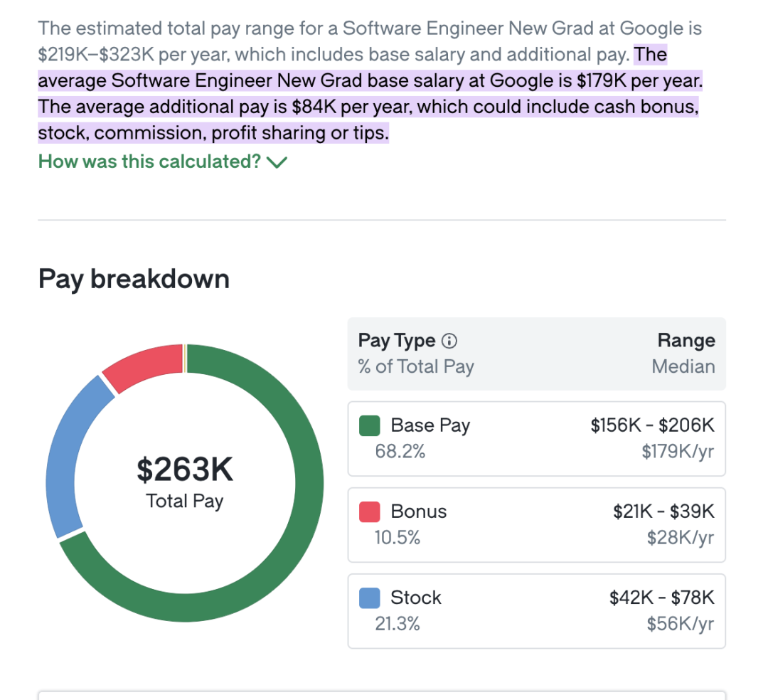Click the red Bonus legend swatch
Screen dimensions: 768x700
click(369, 512)
